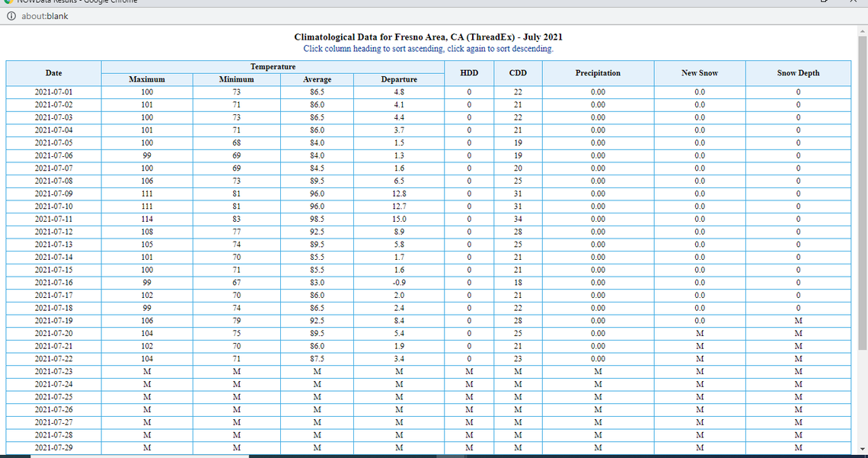Screen dimensions: 868x458
Task: Sort by the Maximum temperature column heading
Action: coord(146,79)
